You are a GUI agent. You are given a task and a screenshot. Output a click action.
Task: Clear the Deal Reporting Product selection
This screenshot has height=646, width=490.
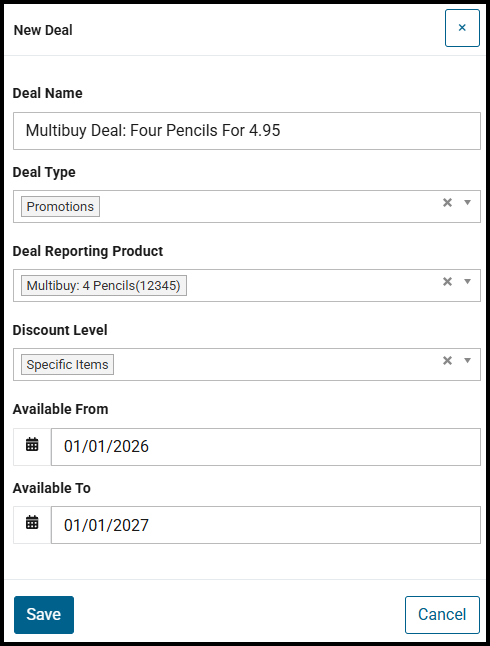click(447, 282)
